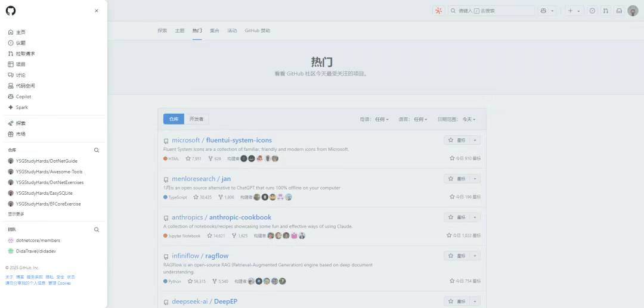Select the 热门 tab
The image size is (644, 308).
coord(197,31)
